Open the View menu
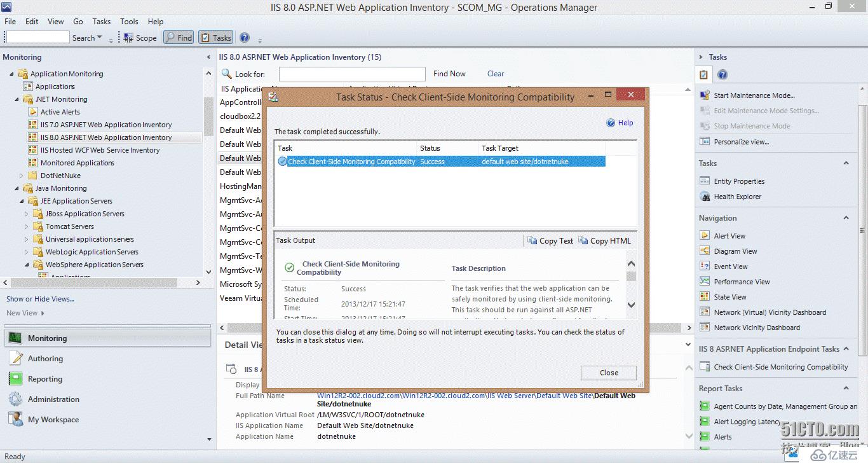 point(56,22)
